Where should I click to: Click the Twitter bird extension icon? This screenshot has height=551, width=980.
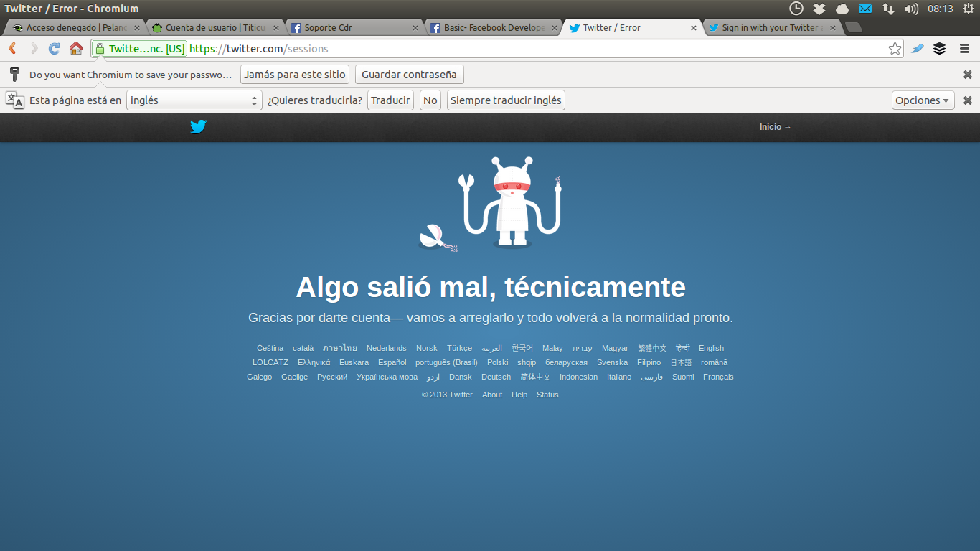pos(917,49)
